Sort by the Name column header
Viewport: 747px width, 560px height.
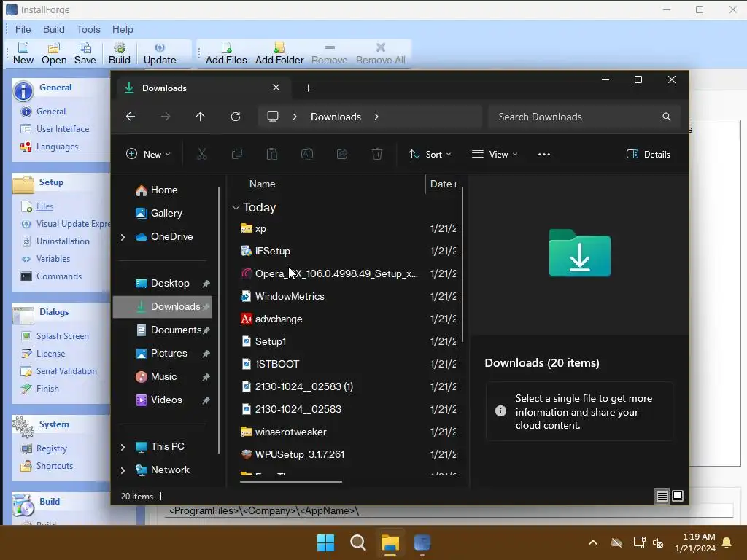262,184
